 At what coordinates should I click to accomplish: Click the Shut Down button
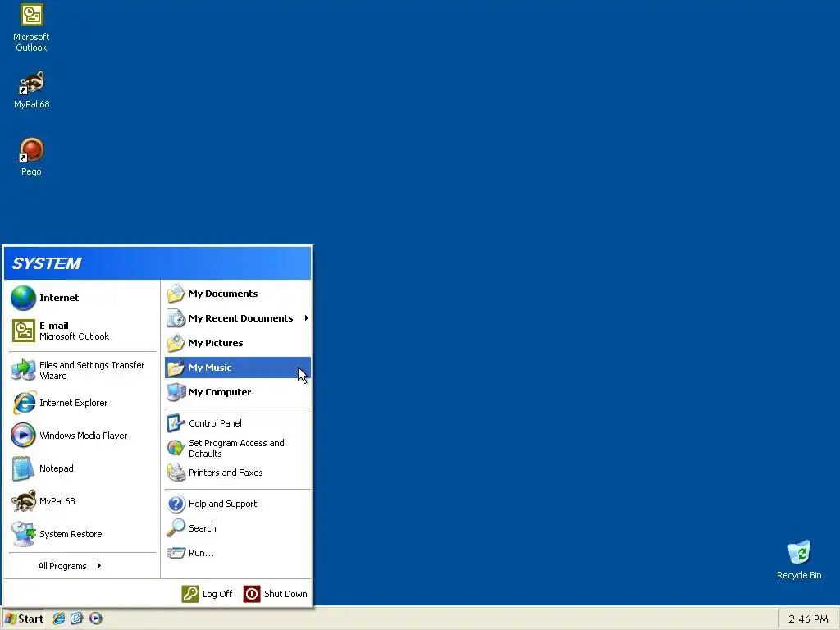(276, 594)
